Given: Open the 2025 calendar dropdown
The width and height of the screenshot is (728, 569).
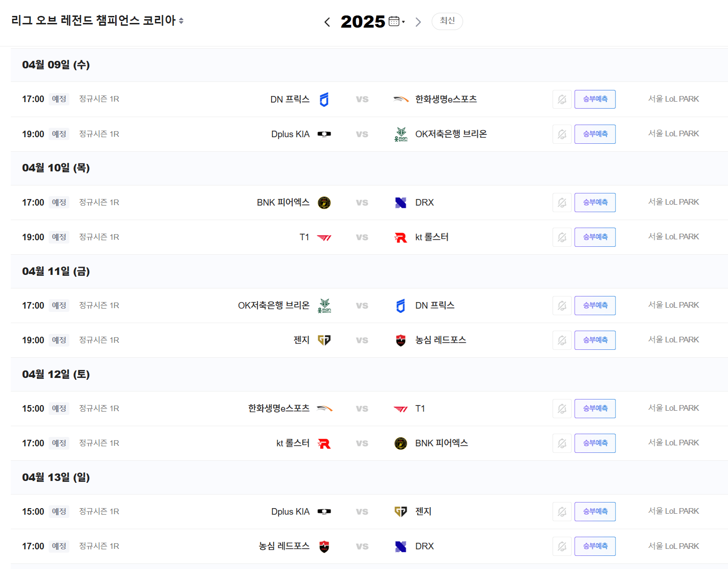Looking at the screenshot, I should pyautogui.click(x=396, y=22).
